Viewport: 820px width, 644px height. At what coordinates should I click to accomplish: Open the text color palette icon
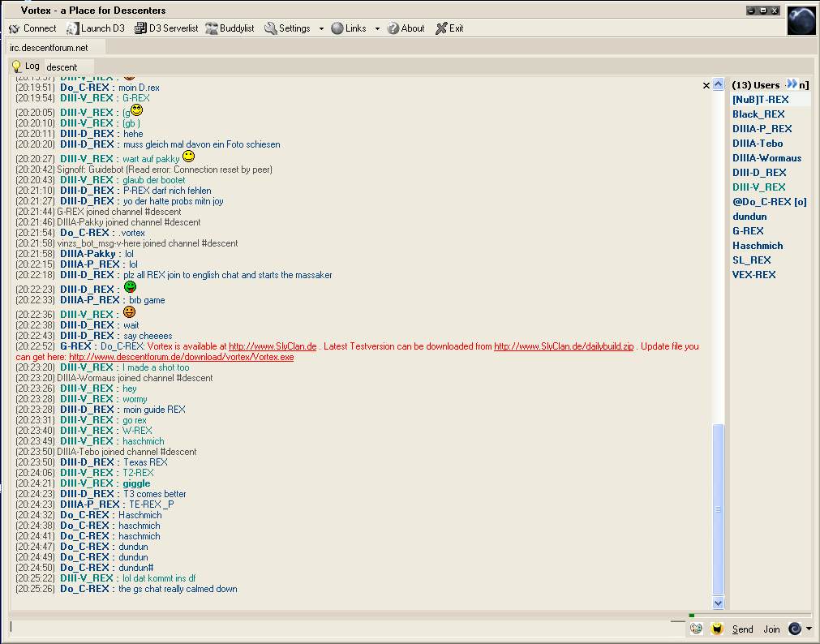696,629
